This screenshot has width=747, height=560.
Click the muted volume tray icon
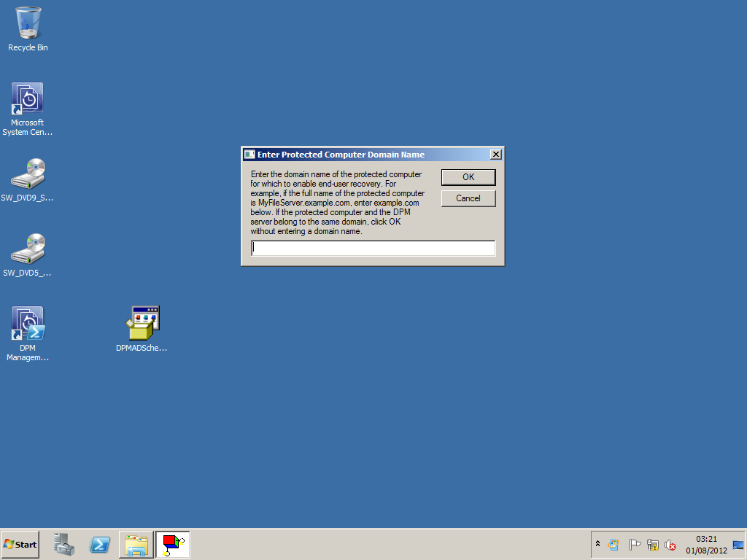pos(670,544)
